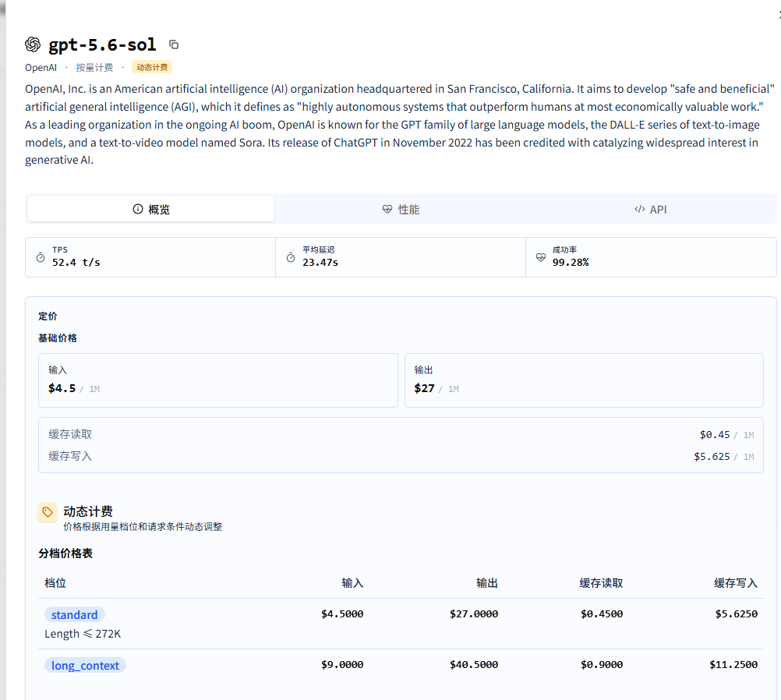This screenshot has width=781, height=700.
Task: Click the gpt-5.6-sol title text
Action: point(102,45)
